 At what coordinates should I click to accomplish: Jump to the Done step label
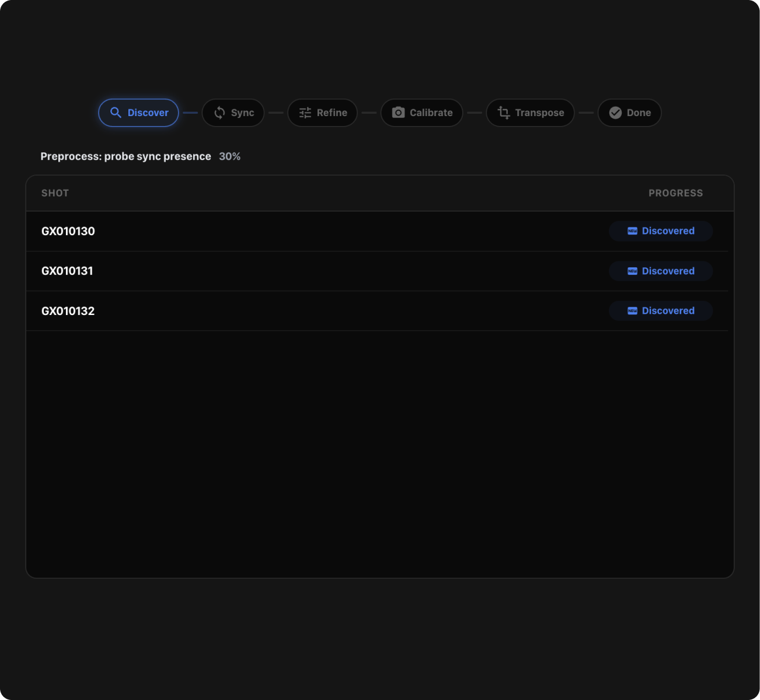point(639,113)
